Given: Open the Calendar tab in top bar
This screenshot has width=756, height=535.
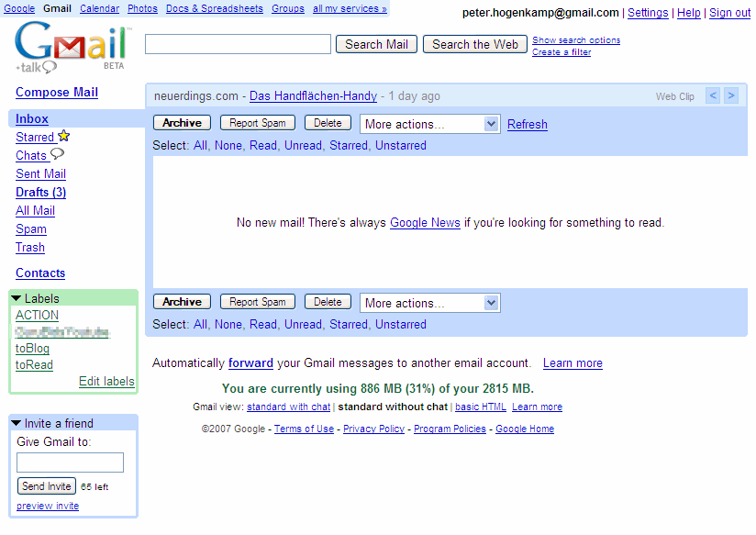Looking at the screenshot, I should pos(99,8).
